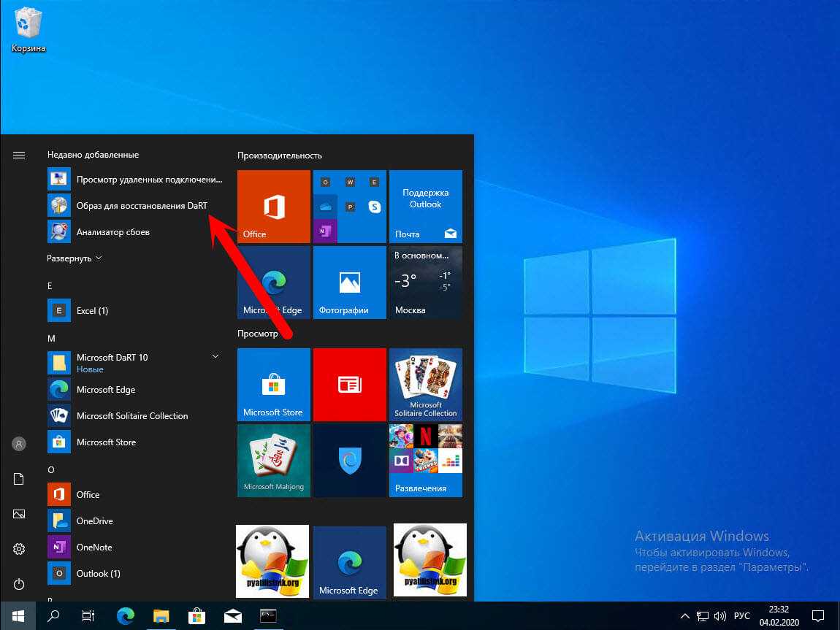Open Анализатор сбоев from recently added
840x630 pixels.
click(x=112, y=232)
